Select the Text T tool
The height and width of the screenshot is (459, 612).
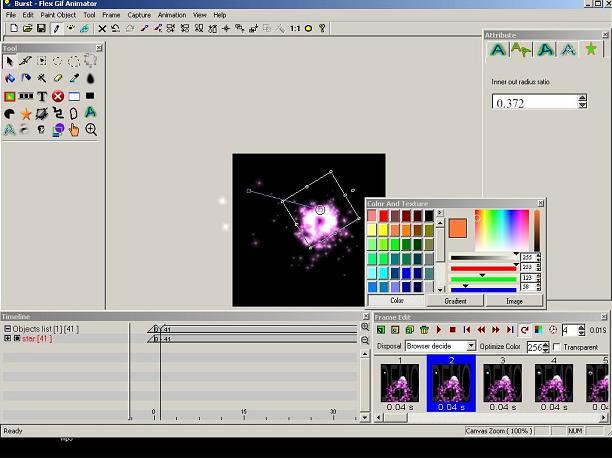pos(42,96)
